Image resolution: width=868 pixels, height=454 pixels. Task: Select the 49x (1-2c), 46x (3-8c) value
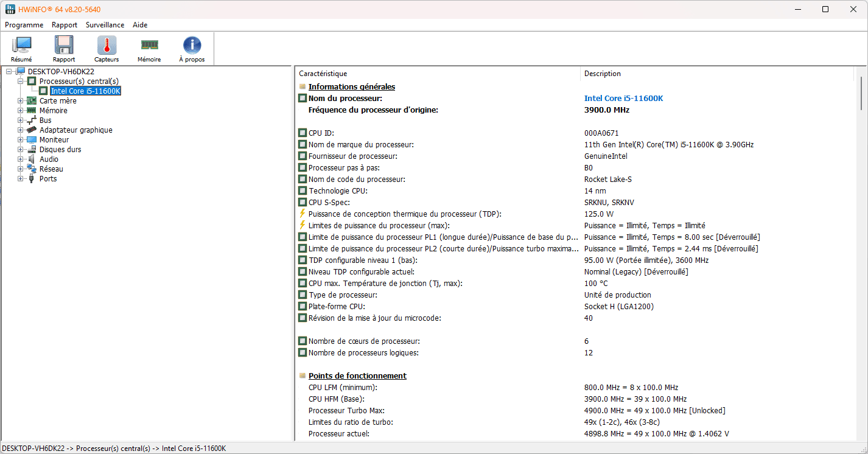click(x=622, y=422)
